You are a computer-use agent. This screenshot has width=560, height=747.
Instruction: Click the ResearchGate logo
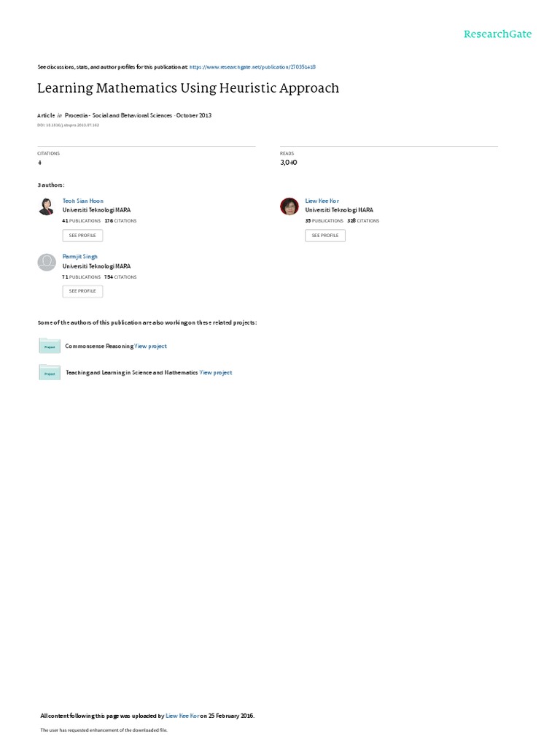(x=497, y=34)
